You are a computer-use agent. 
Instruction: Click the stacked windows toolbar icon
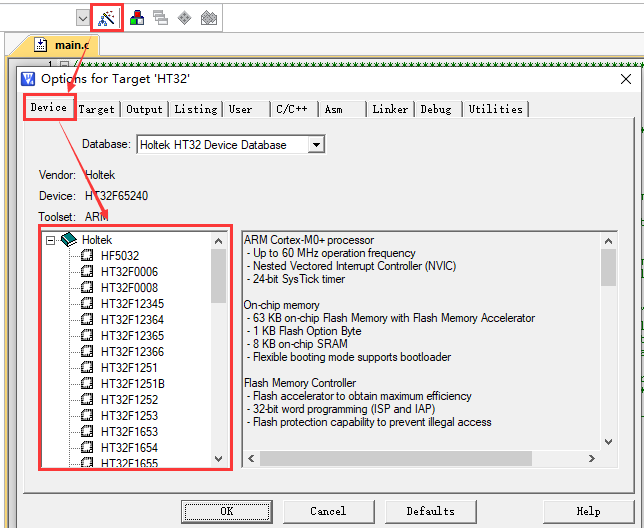161,18
